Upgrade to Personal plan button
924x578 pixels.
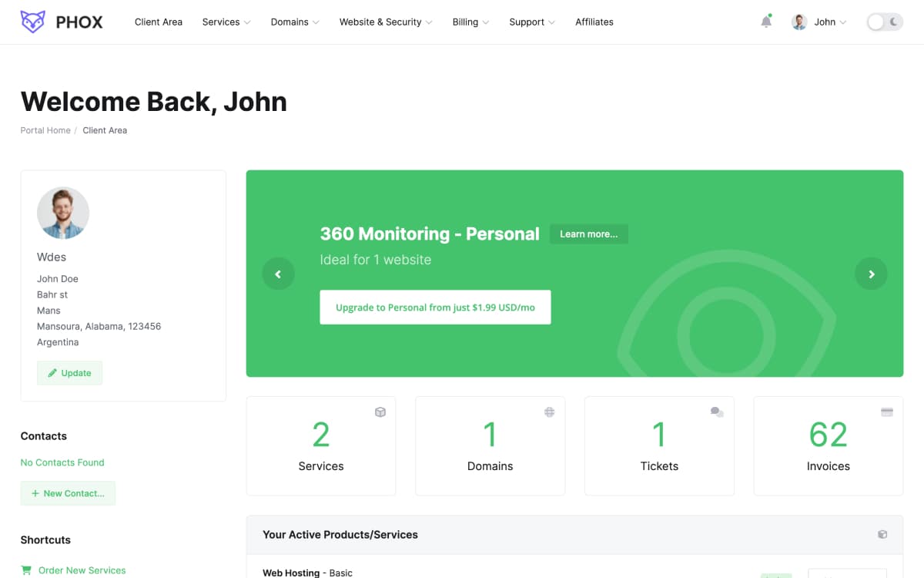435,307
